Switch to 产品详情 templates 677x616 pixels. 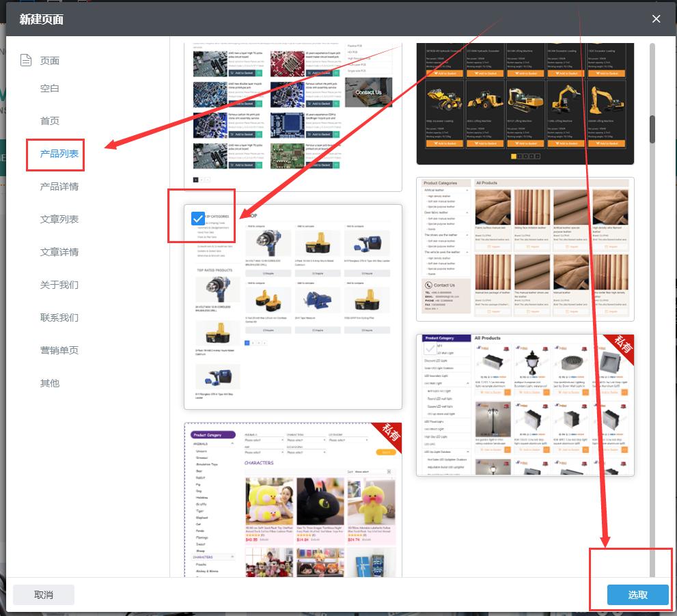tap(59, 186)
